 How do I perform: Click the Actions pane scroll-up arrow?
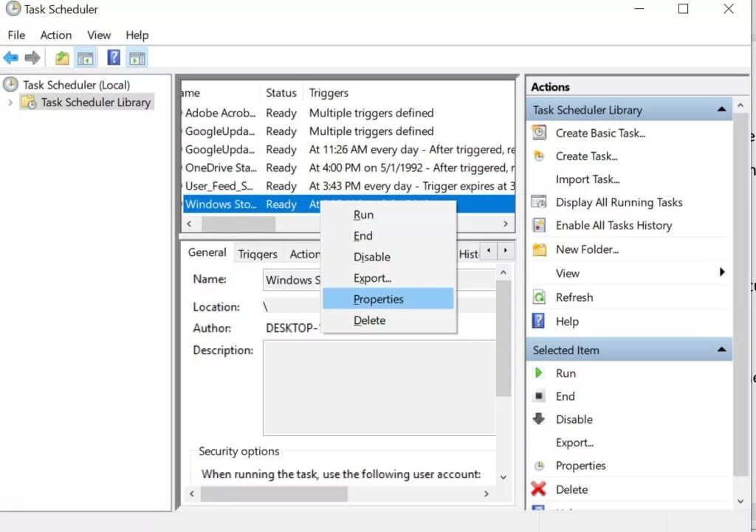(x=740, y=105)
